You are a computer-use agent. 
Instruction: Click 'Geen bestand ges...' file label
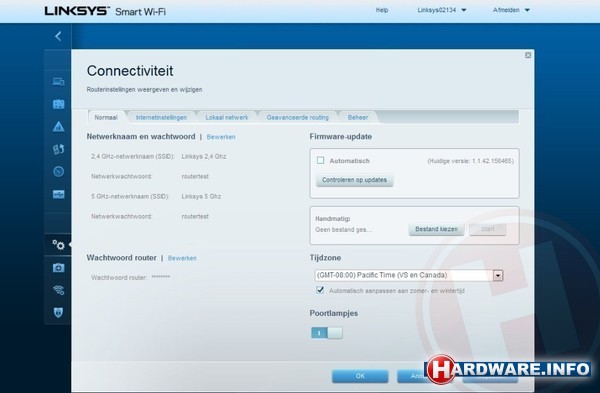[343, 230]
